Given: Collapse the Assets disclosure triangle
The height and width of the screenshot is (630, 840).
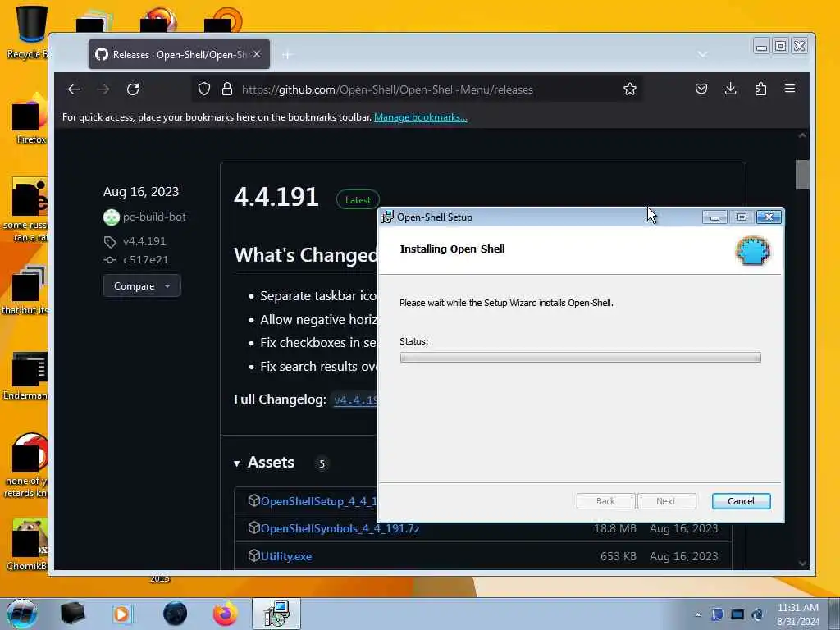Looking at the screenshot, I should tap(237, 463).
